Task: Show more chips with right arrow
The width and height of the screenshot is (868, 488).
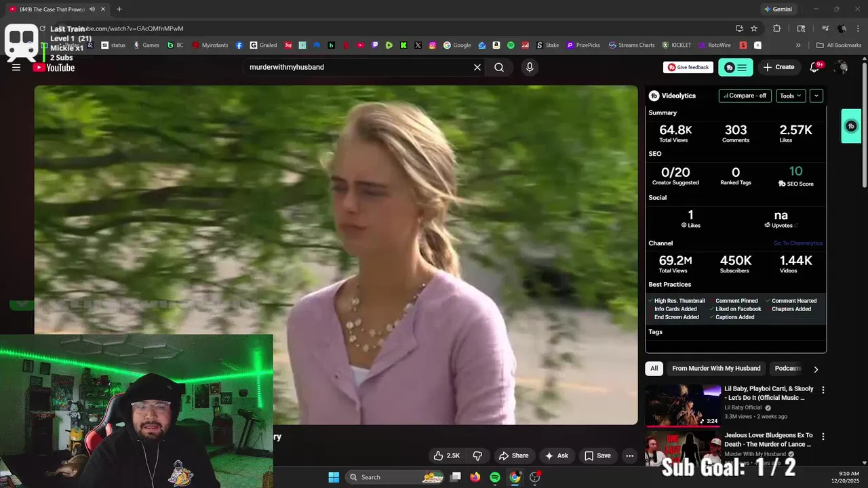Action: tap(816, 369)
